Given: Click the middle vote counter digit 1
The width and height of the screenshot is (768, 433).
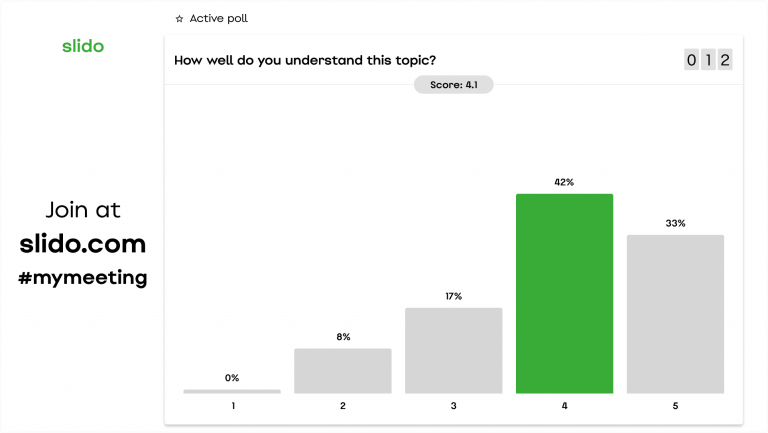Looking at the screenshot, I should pyautogui.click(x=708, y=60).
